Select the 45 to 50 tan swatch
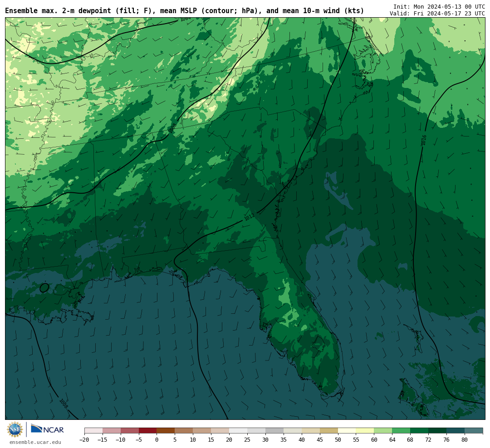490x448 pixels. 329,431
